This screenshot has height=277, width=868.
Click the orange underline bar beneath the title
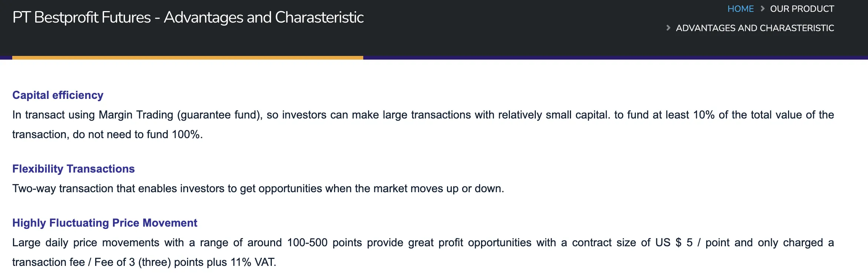188,58
